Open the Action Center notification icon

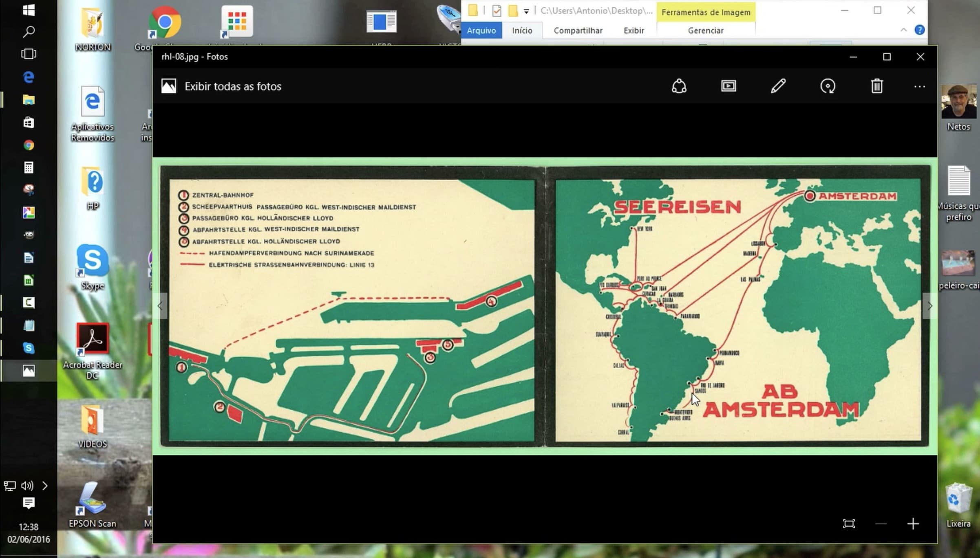click(29, 503)
